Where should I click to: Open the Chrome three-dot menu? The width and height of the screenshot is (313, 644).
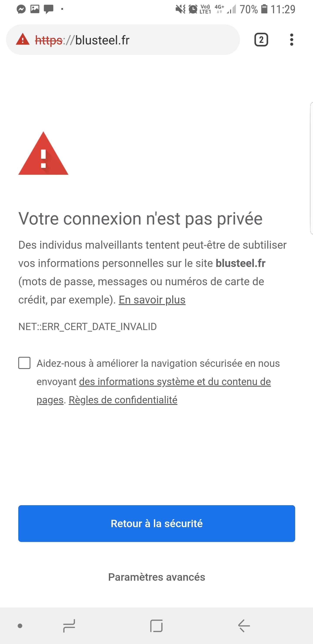[291, 40]
